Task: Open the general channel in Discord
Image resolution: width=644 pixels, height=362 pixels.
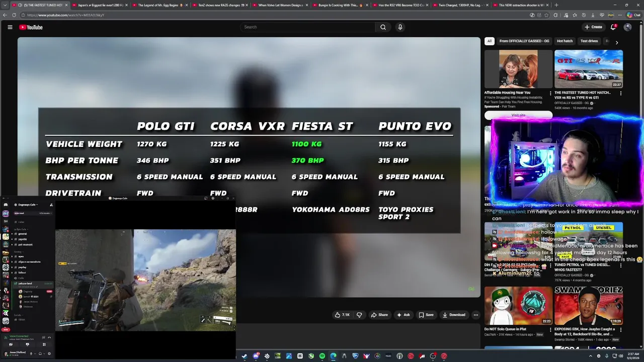Action: [x=23, y=234]
